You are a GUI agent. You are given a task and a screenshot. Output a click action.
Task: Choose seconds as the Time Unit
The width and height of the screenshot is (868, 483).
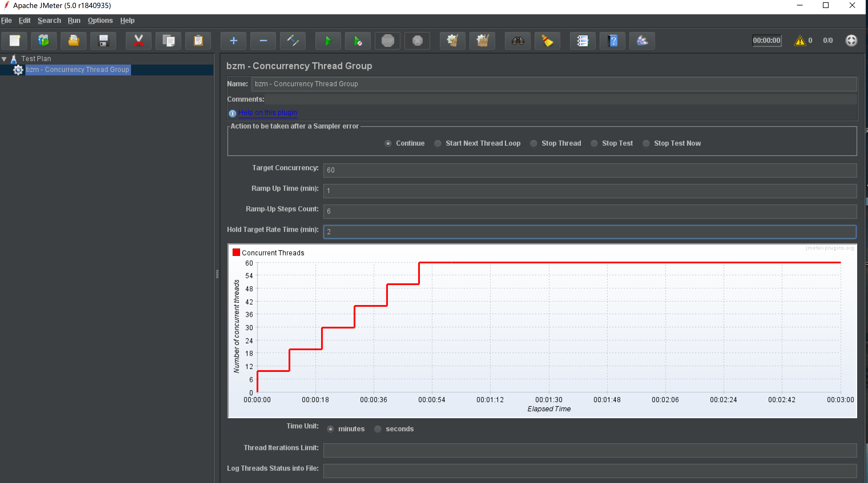point(378,429)
